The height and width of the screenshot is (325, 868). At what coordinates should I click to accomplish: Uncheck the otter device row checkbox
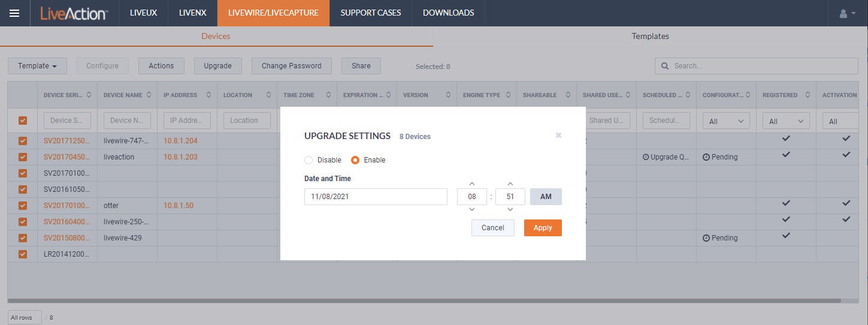(x=23, y=206)
